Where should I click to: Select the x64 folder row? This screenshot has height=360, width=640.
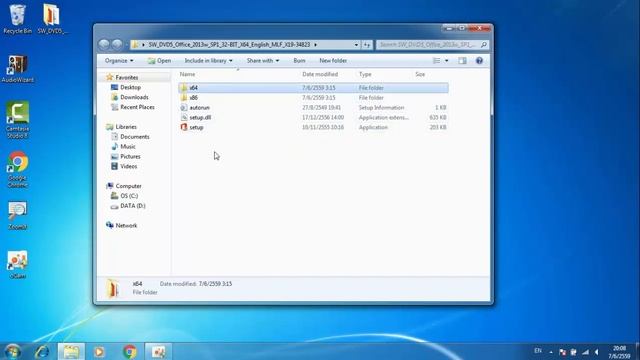point(313,88)
